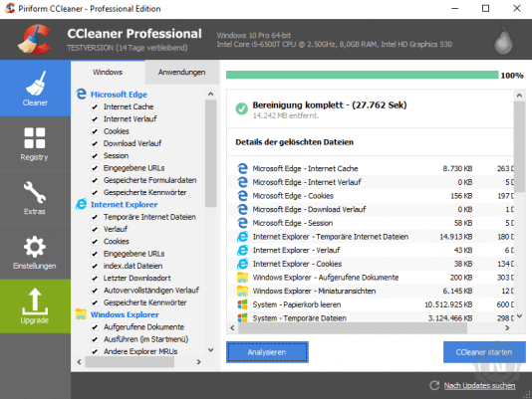Click the results horizontal scrollbar thumb
Image resolution: width=532 pixels, height=399 pixels.
coord(353,327)
